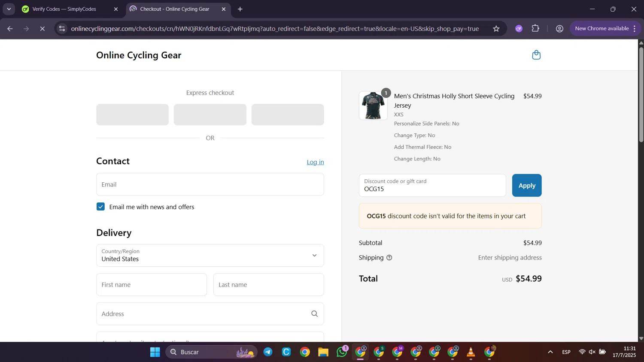Click the address search magnifier icon
Screen dimensions: 644x362
tap(314, 314)
